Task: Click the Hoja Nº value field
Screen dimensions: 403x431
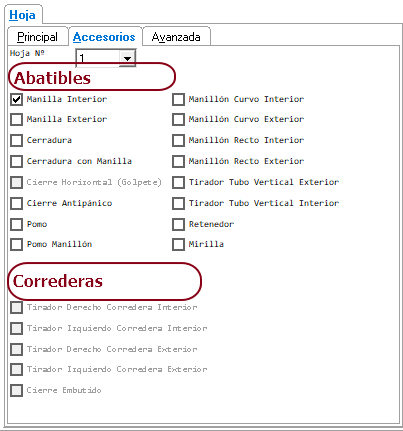Action: (98, 58)
